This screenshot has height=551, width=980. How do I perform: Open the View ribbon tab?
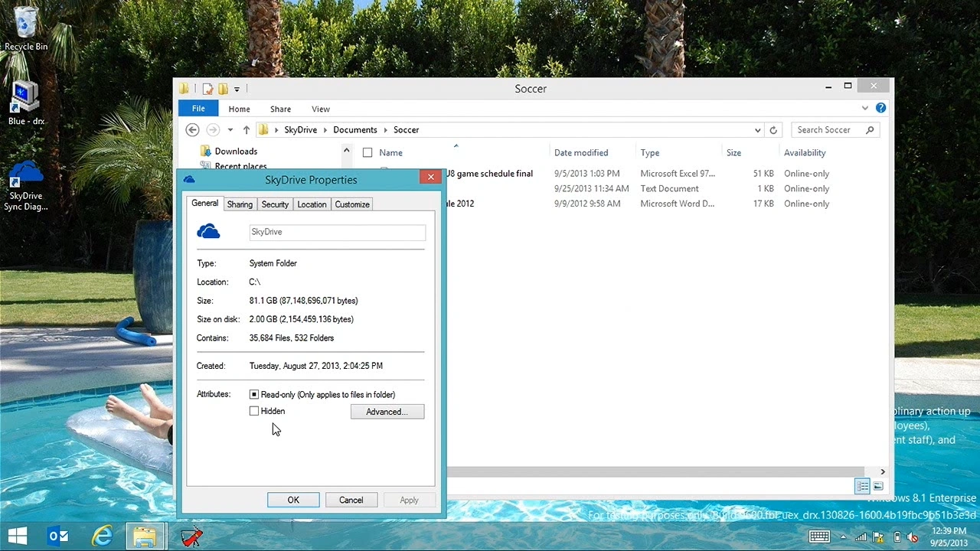(321, 109)
